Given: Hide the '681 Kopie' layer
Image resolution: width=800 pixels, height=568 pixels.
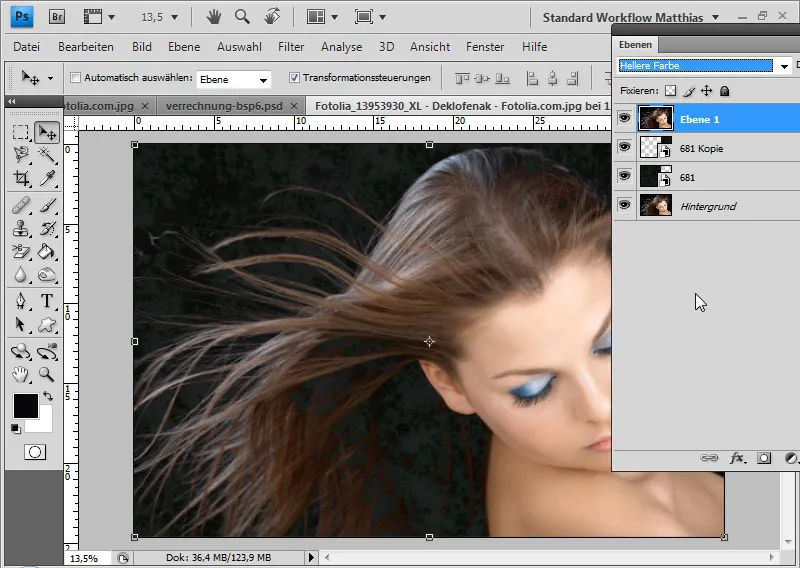Looking at the screenshot, I should click(624, 147).
